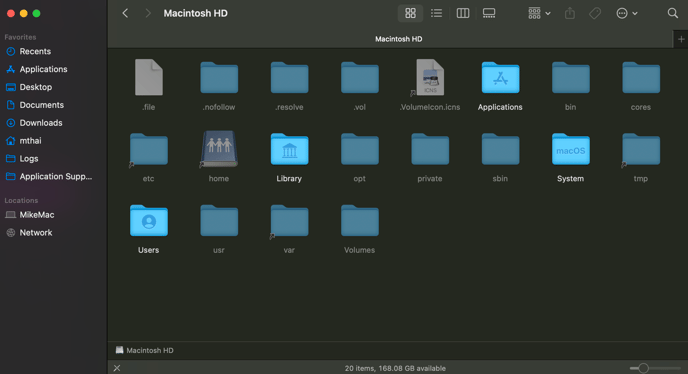Switch to column view
The height and width of the screenshot is (374, 688).
pos(462,13)
